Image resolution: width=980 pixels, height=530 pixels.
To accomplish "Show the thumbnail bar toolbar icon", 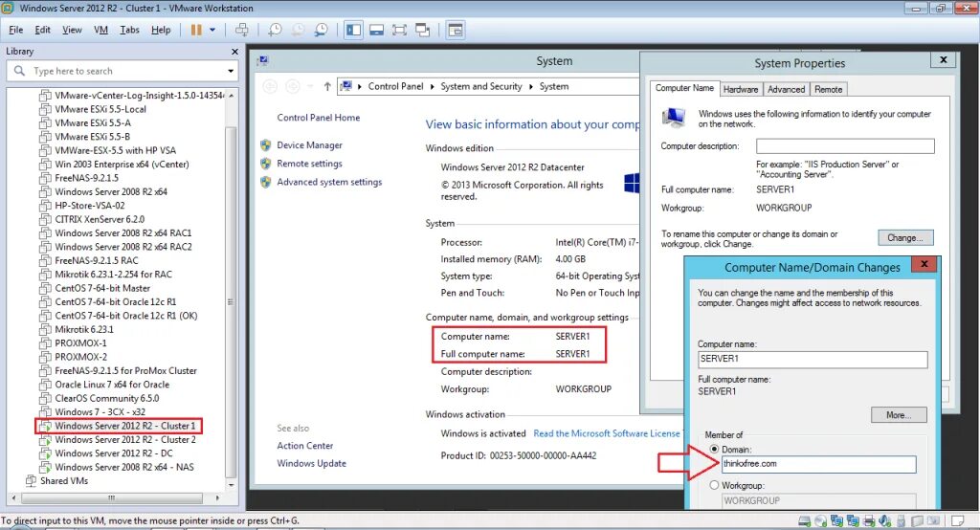I will (376, 30).
